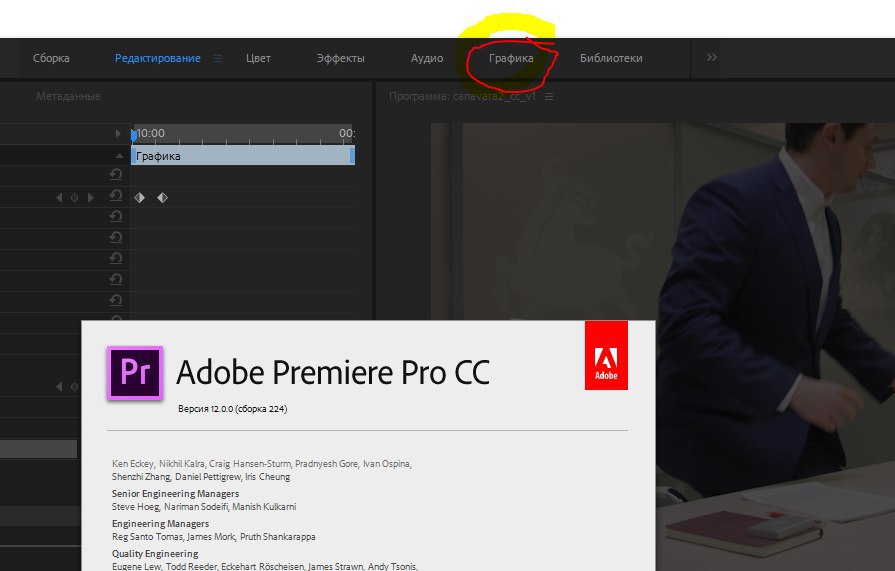
Task: Reset parameter in the row with keyframes
Action: tap(116, 196)
